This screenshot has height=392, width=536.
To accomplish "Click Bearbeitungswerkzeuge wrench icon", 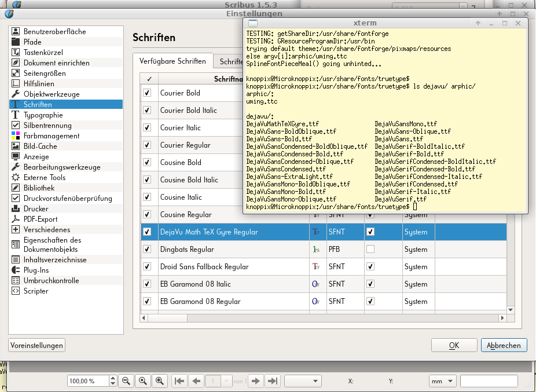I will click(16, 167).
